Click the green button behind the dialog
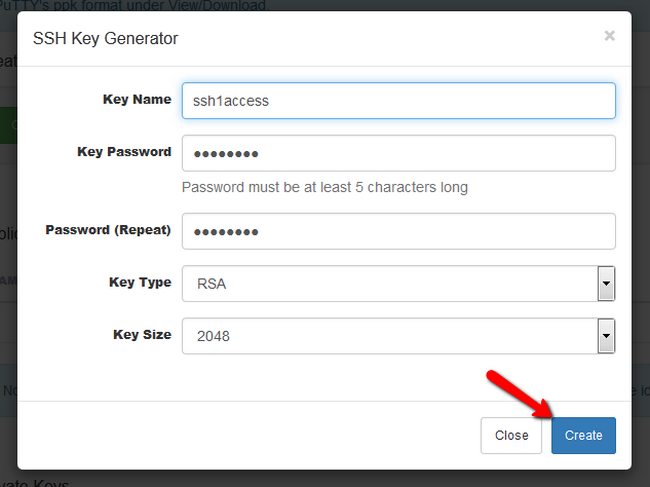Screen dimensions: 650x487 [9, 126]
